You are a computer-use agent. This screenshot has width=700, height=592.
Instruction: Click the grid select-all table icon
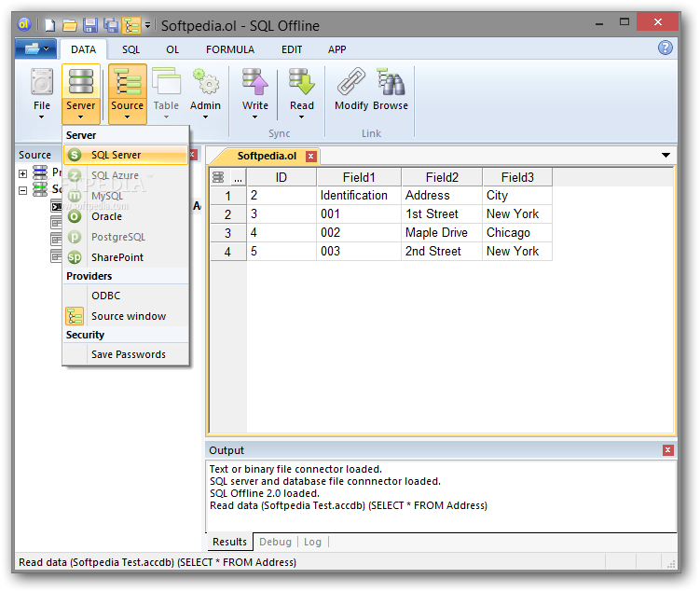(218, 177)
